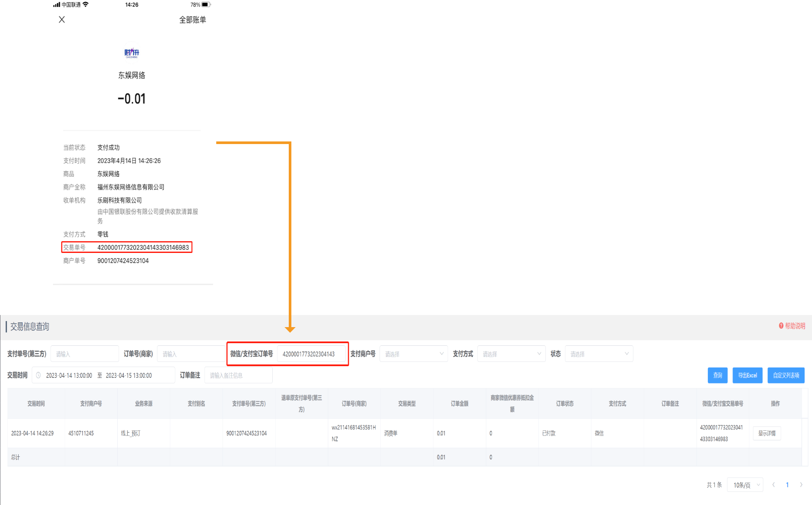This screenshot has height=505, width=812.
Task: Click the order number cell wx21141681453581HNZ
Action: (354, 433)
